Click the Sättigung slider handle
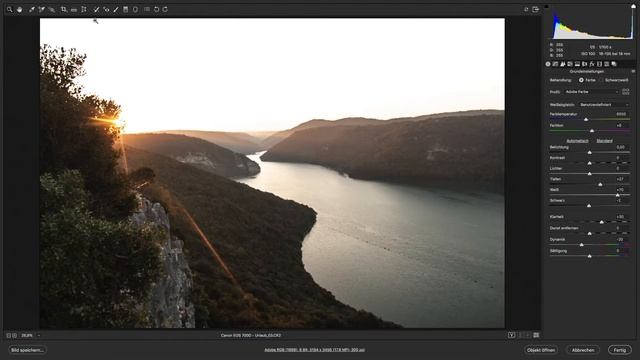This screenshot has height=360, width=640. coord(590,256)
